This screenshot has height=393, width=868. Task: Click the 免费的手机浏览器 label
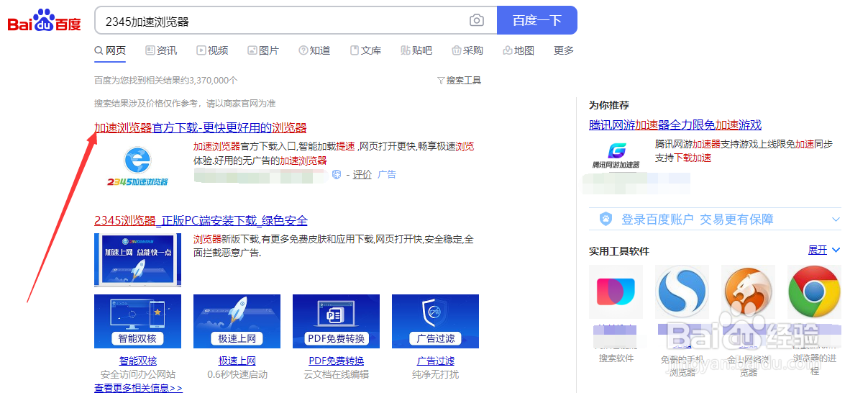[682, 365]
